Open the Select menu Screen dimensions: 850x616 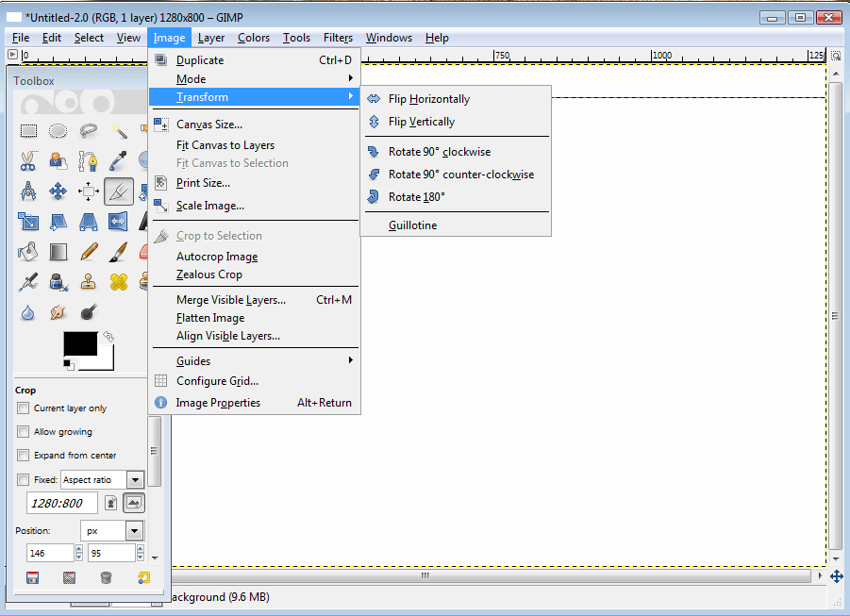[89, 38]
